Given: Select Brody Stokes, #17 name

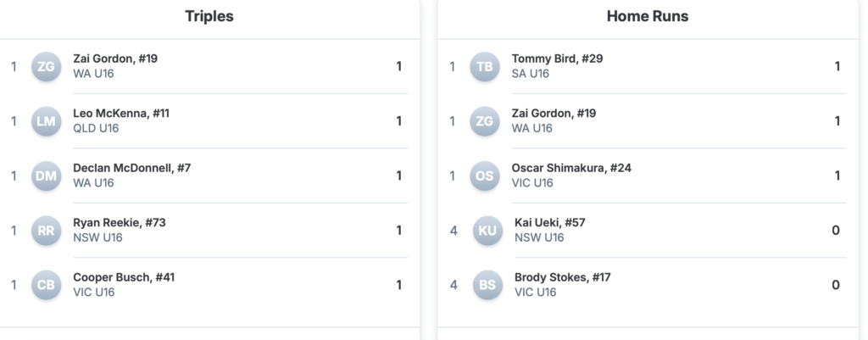Looking at the screenshot, I should click(x=562, y=277).
